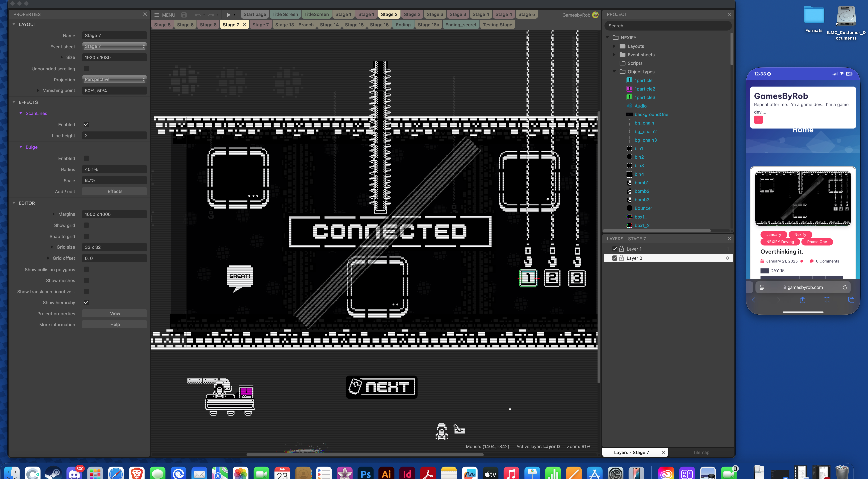The height and width of the screenshot is (479, 868).
Task: Open the Projection dropdown
Action: pos(114,80)
